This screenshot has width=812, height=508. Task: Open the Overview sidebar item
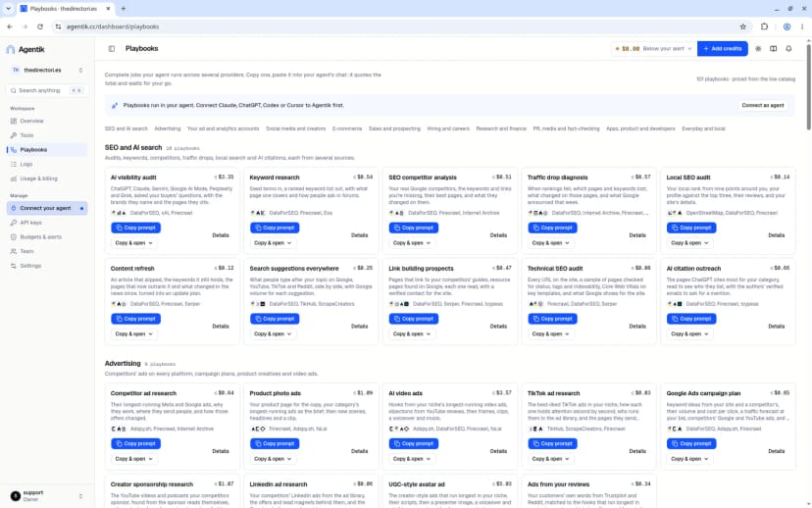[47, 121]
